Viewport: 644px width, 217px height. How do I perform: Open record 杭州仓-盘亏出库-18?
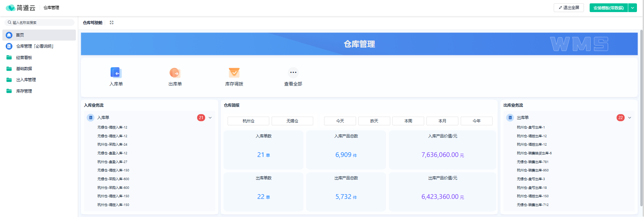click(x=532, y=188)
